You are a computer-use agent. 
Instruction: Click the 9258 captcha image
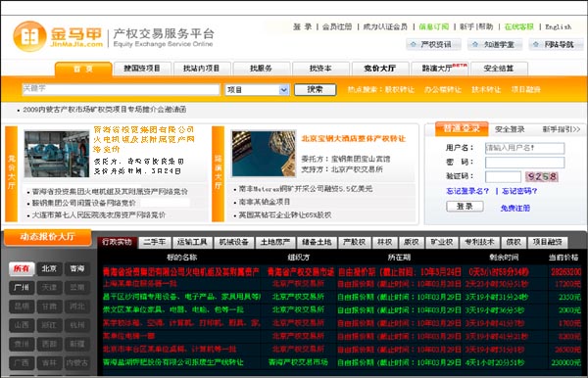542,176
